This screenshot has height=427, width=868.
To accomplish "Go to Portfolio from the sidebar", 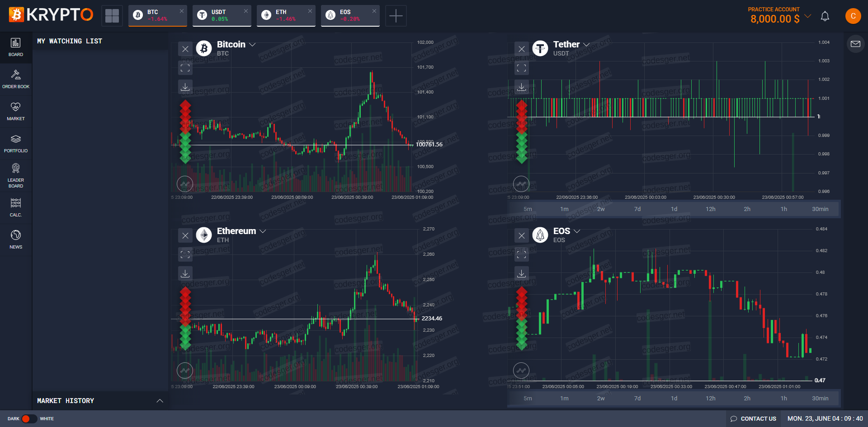I will (16, 143).
